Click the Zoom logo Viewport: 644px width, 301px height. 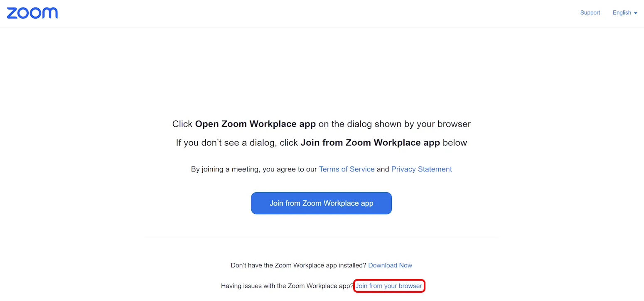tap(32, 13)
